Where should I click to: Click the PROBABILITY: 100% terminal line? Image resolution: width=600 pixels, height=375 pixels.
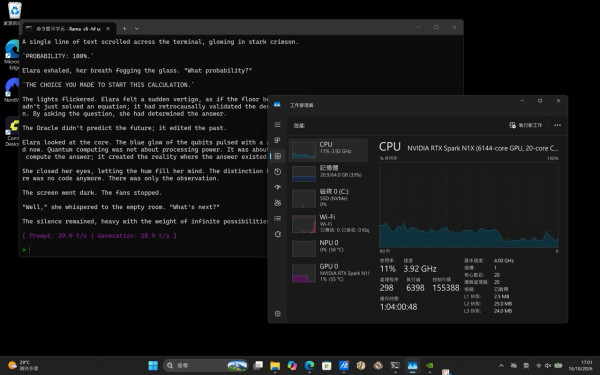tap(58, 56)
